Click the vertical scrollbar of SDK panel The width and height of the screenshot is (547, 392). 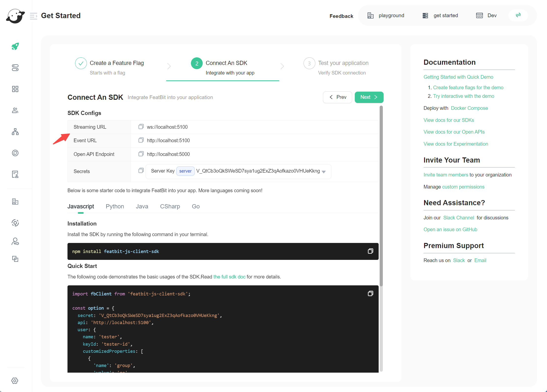point(381,196)
